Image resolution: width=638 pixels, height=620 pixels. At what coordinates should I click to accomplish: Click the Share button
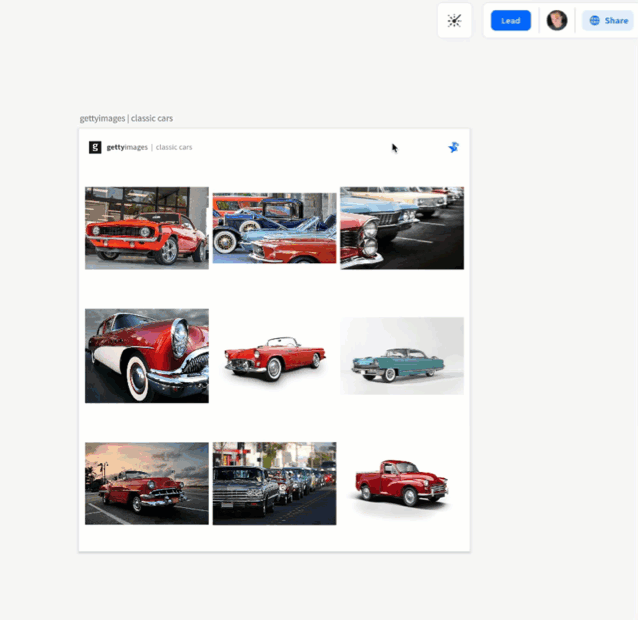click(608, 20)
